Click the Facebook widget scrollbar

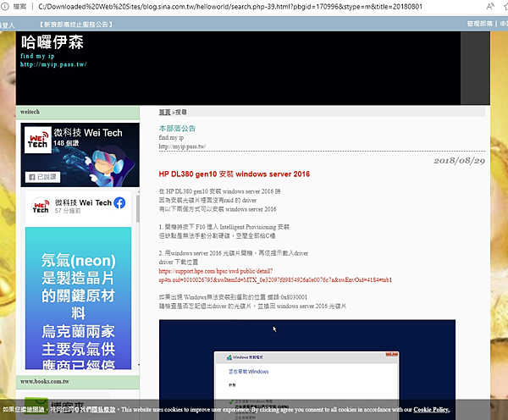pos(138,209)
